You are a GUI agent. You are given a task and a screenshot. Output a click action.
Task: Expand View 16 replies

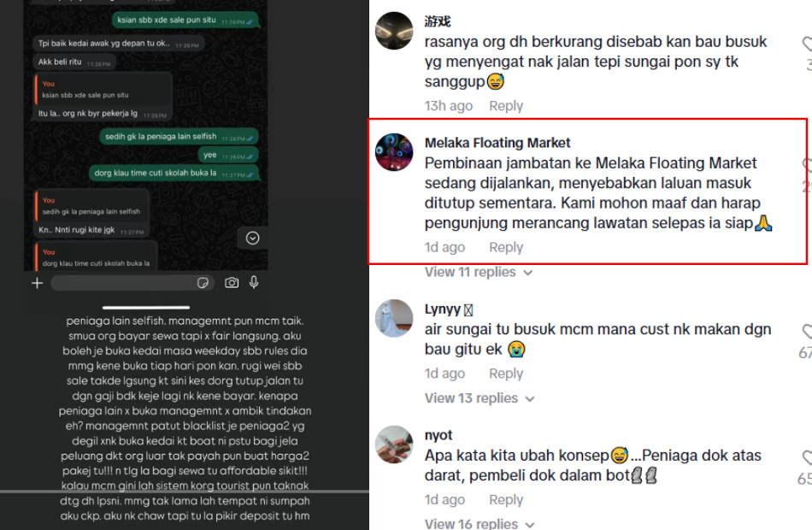pos(480,524)
